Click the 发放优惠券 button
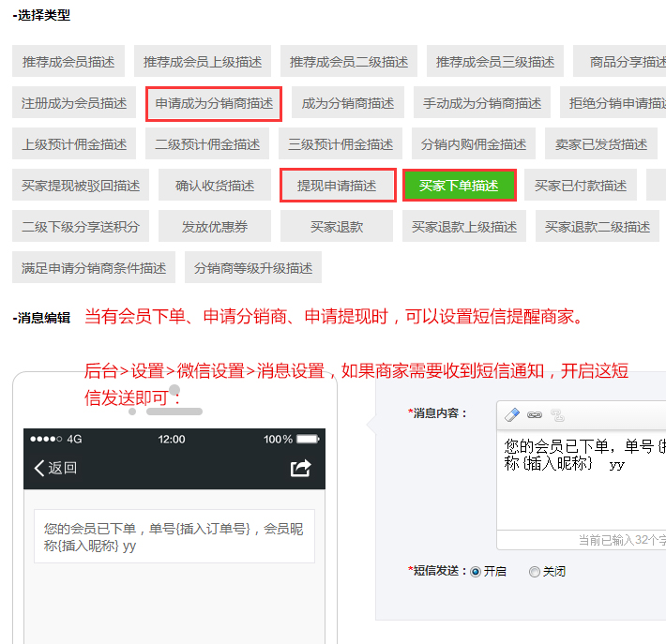The width and height of the screenshot is (666, 644). coord(214,227)
